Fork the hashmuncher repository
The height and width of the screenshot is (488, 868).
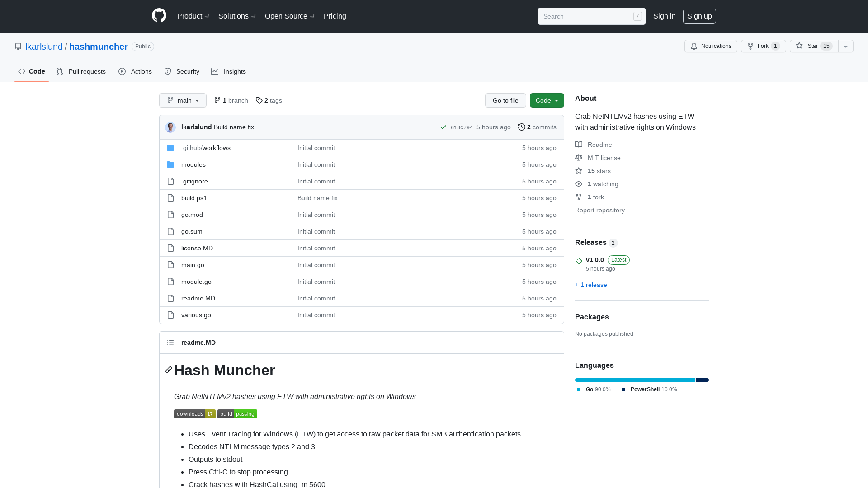pos(764,46)
